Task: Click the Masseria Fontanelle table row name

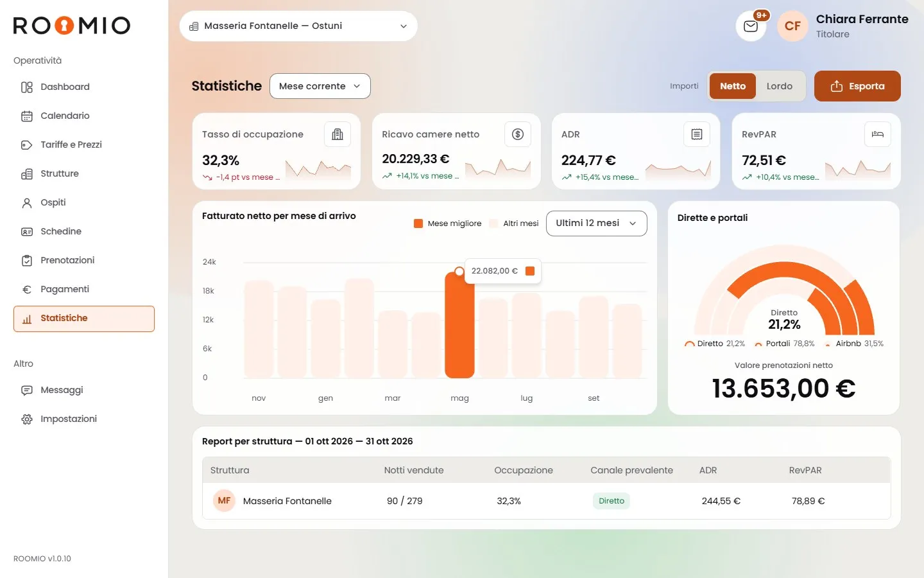Action: [287, 501]
